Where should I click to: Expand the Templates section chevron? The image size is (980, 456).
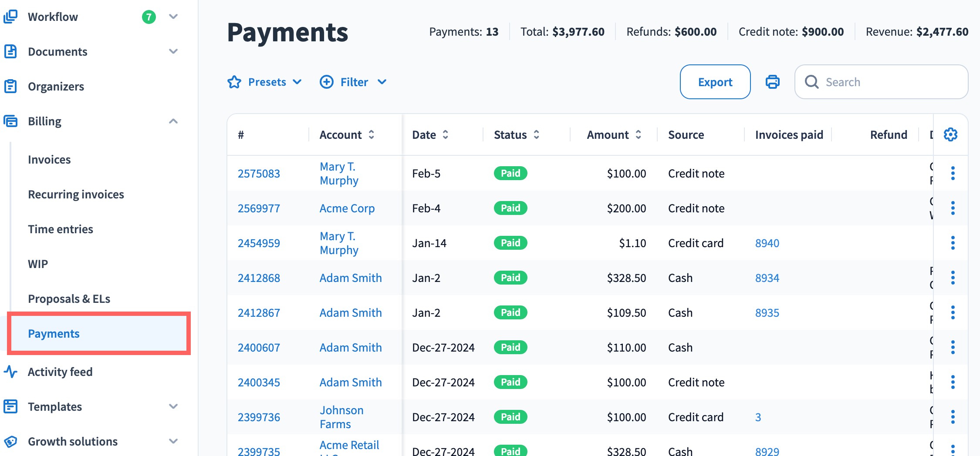click(x=173, y=406)
